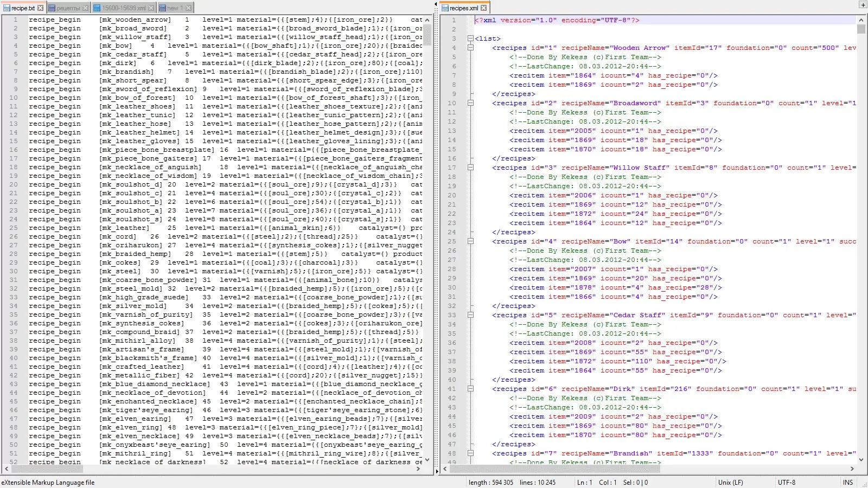Click [mk_elven_necklace] in recipe.txt
This screenshot has width=868, height=488.
139,436
